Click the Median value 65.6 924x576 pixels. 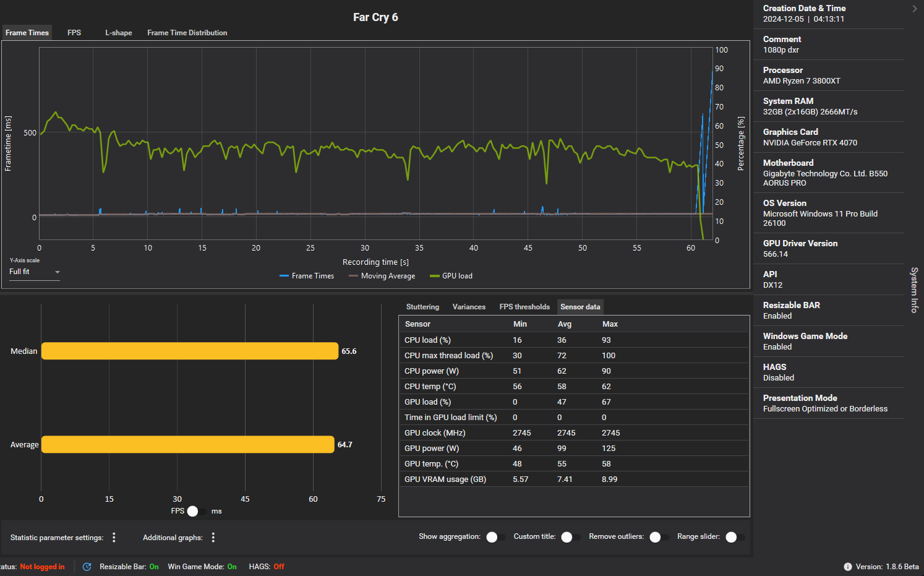click(349, 351)
